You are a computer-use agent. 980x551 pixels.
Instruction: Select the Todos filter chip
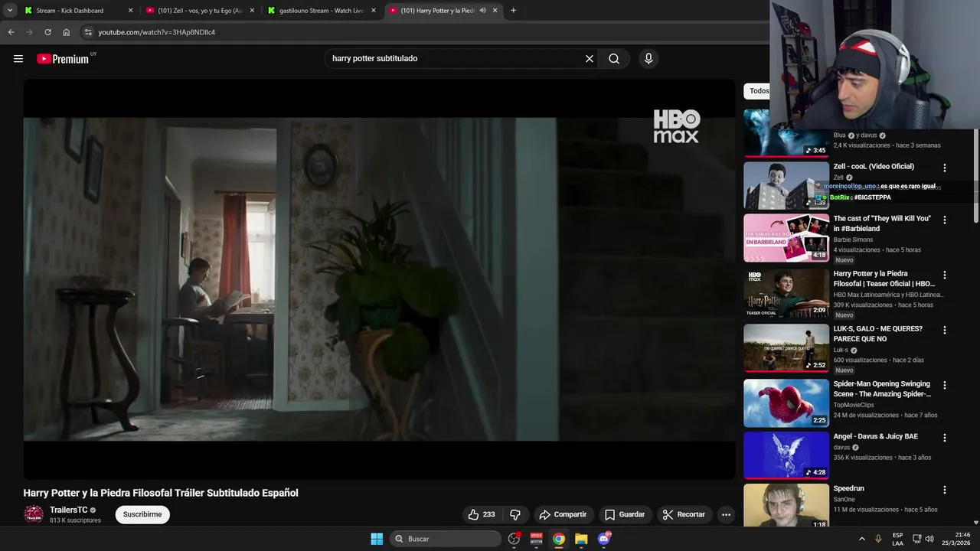758,91
